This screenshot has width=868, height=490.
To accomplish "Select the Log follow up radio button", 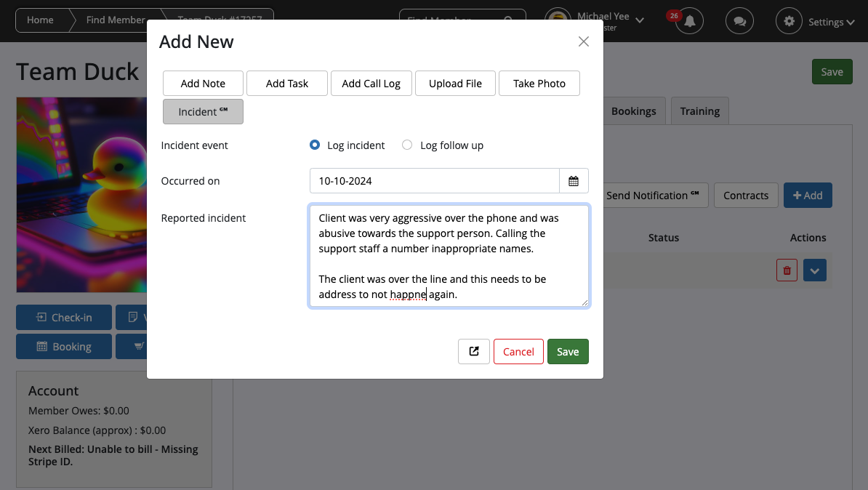I will [407, 145].
